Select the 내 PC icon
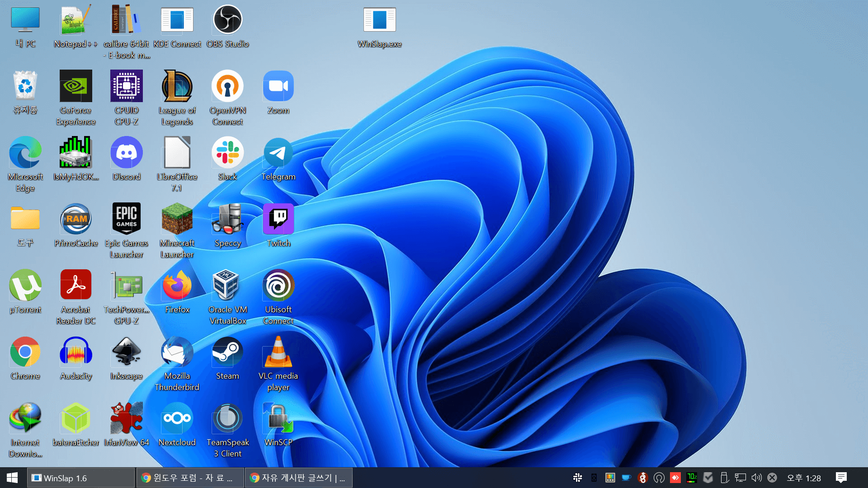Screen dimensions: 868x488 (x=25, y=27)
